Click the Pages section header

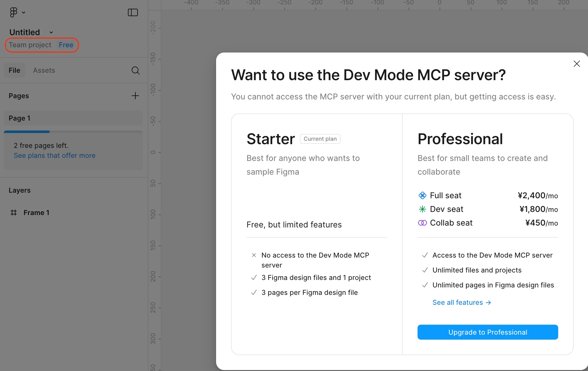point(19,96)
